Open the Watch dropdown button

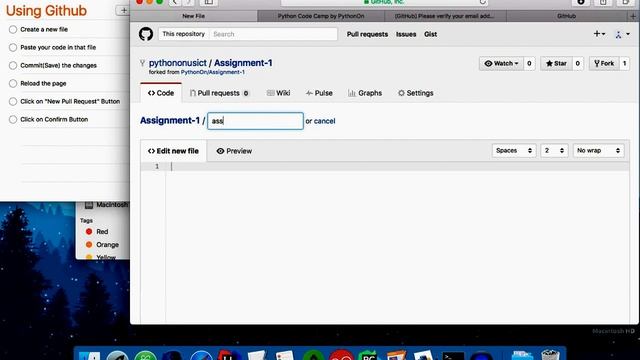tap(501, 63)
